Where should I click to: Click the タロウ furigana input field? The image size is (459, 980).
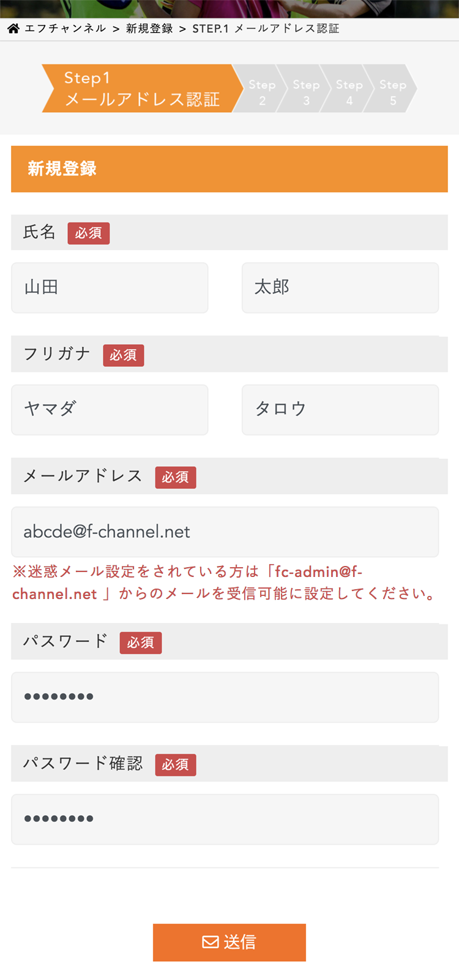pyautogui.click(x=340, y=410)
